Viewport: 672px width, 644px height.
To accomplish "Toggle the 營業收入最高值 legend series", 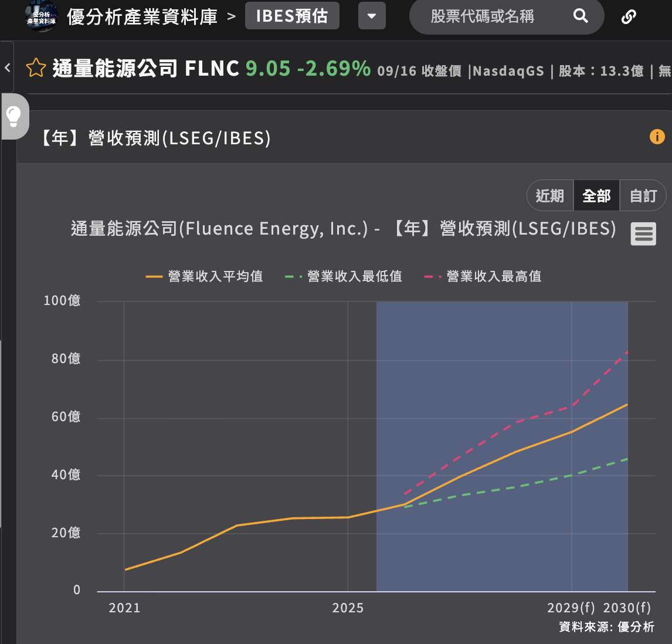I will [x=483, y=276].
